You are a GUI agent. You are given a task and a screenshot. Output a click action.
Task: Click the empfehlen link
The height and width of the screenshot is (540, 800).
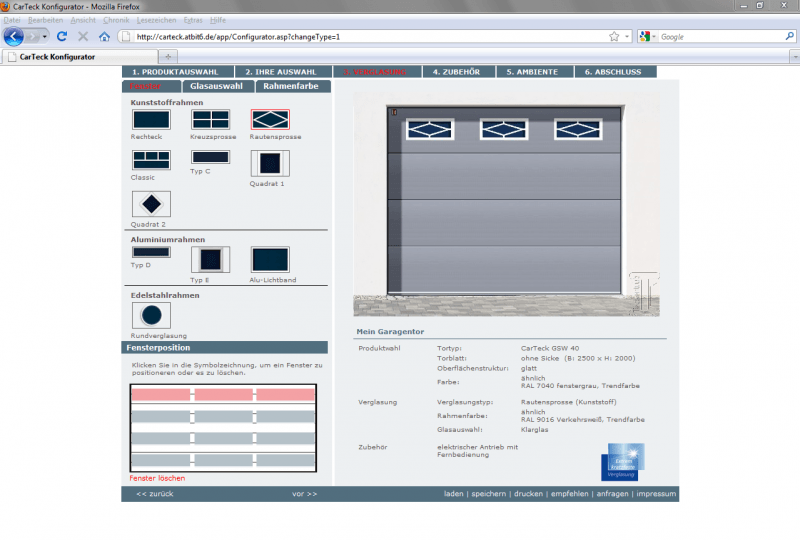569,494
